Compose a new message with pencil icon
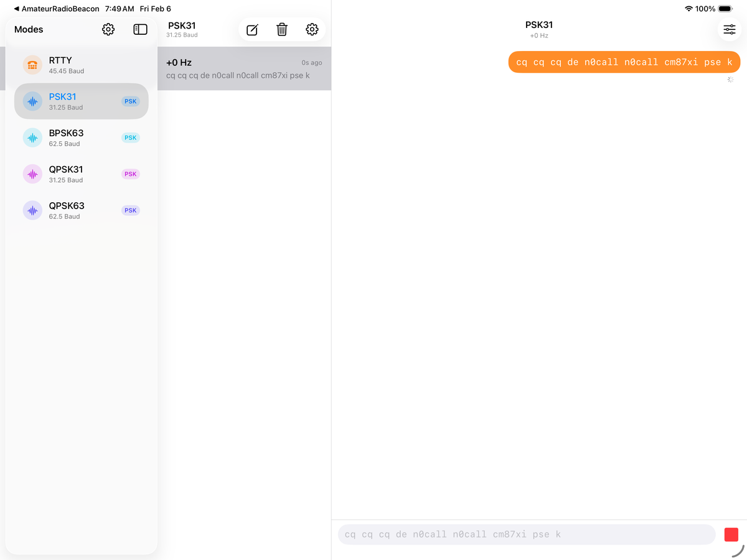Screen dimensions: 747x560 [252, 30]
